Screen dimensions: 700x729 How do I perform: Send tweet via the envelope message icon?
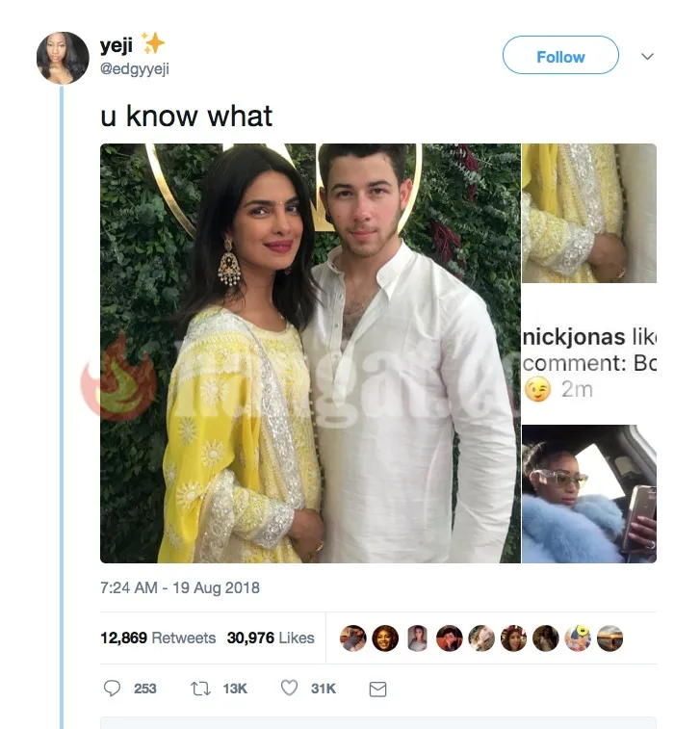point(377,689)
